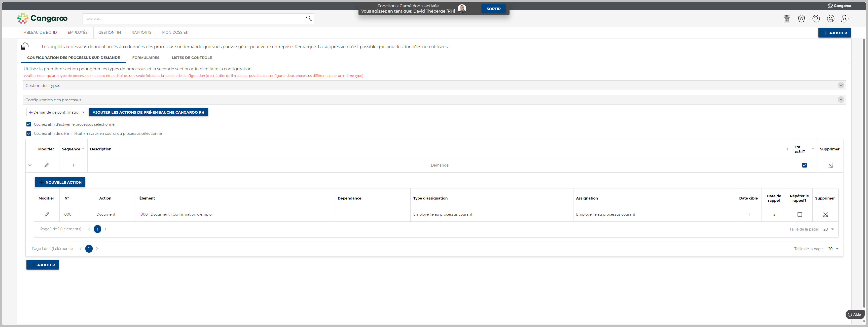Open the user profile icon menu
868x327 pixels.
click(x=845, y=19)
